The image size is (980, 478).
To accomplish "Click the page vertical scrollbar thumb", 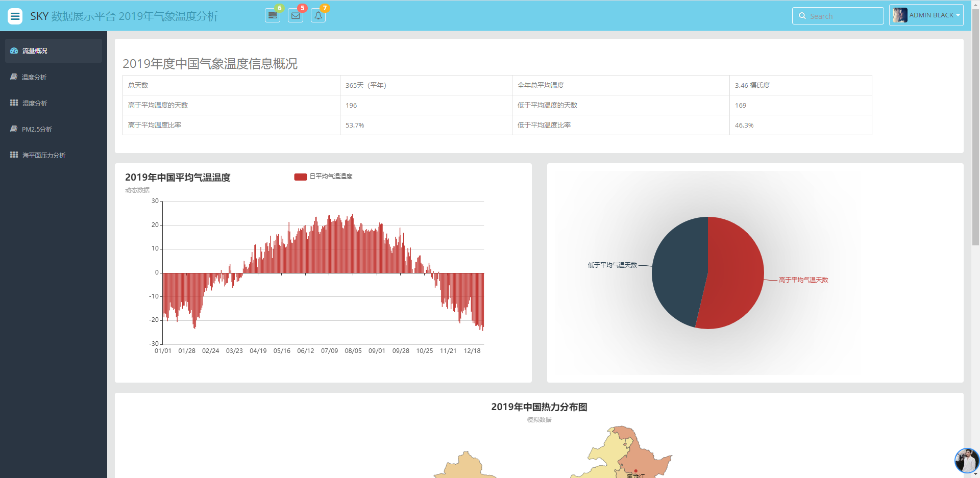I will point(975,128).
